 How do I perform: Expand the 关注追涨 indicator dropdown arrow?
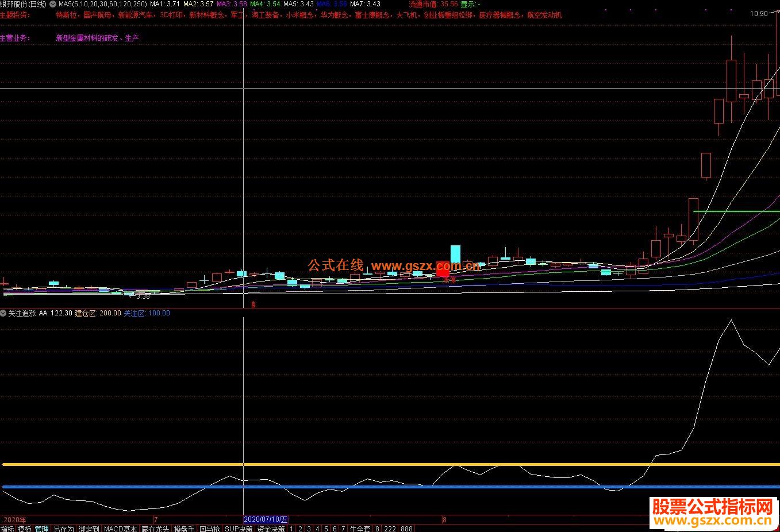tap(3, 313)
